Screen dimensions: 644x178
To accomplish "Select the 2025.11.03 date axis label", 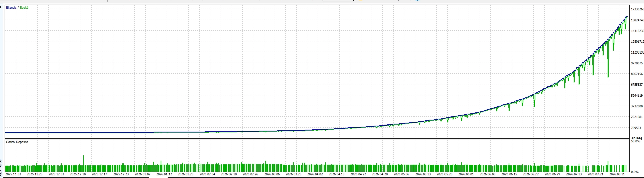I will pyautogui.click(x=13, y=174).
